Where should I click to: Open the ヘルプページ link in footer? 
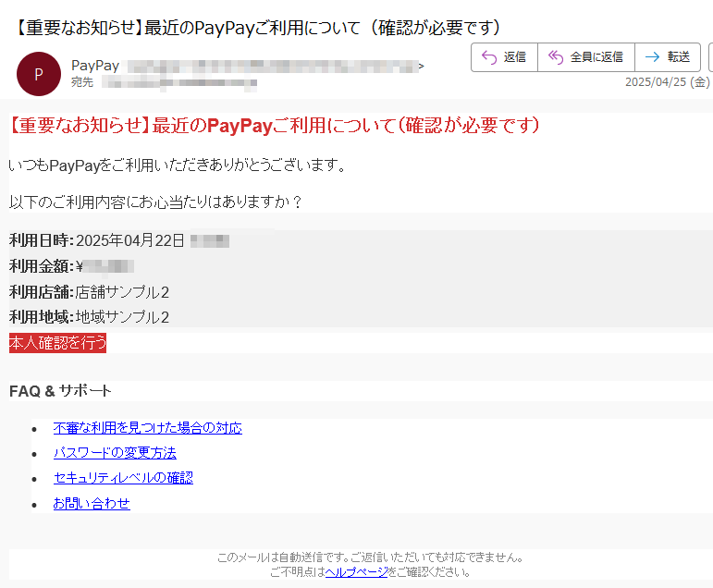pyautogui.click(x=357, y=572)
